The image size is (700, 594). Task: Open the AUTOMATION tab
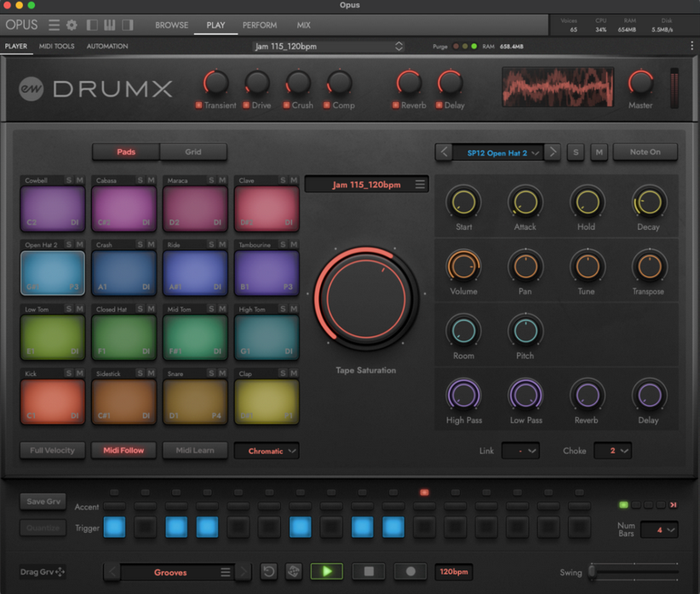pyautogui.click(x=107, y=46)
